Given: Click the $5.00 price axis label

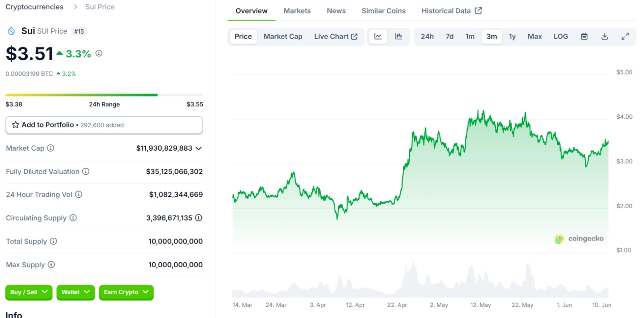Looking at the screenshot, I should pyautogui.click(x=624, y=72).
